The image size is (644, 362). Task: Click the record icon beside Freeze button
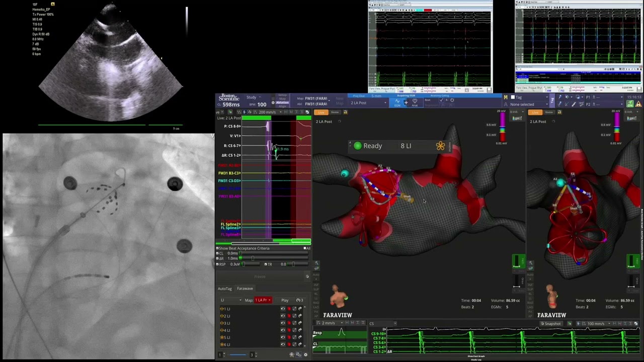[307, 277]
